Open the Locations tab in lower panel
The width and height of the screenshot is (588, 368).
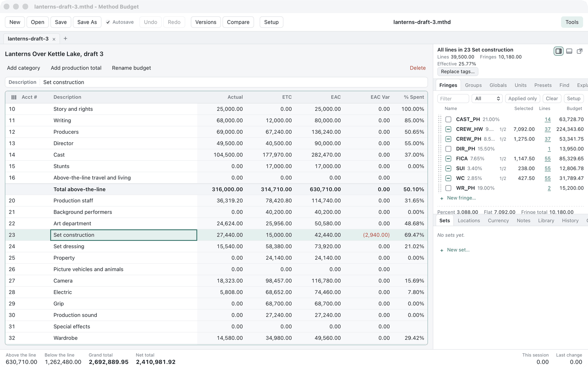(x=469, y=220)
